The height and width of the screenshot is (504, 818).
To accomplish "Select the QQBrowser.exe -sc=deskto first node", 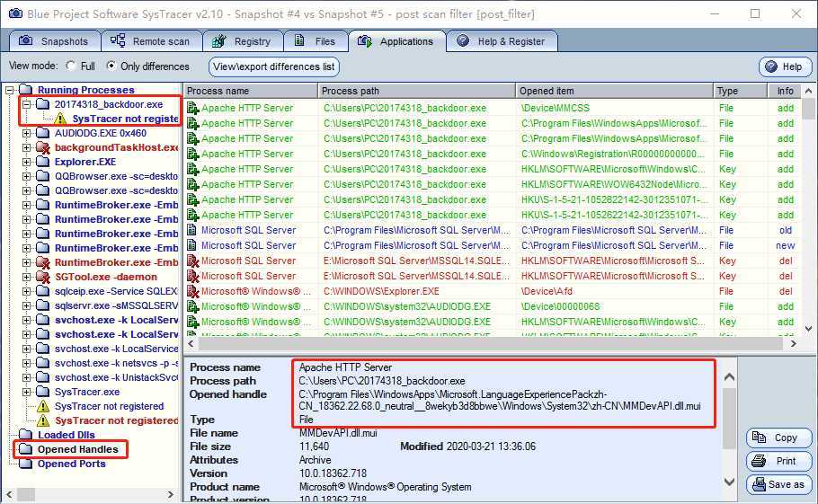I will click(116, 176).
